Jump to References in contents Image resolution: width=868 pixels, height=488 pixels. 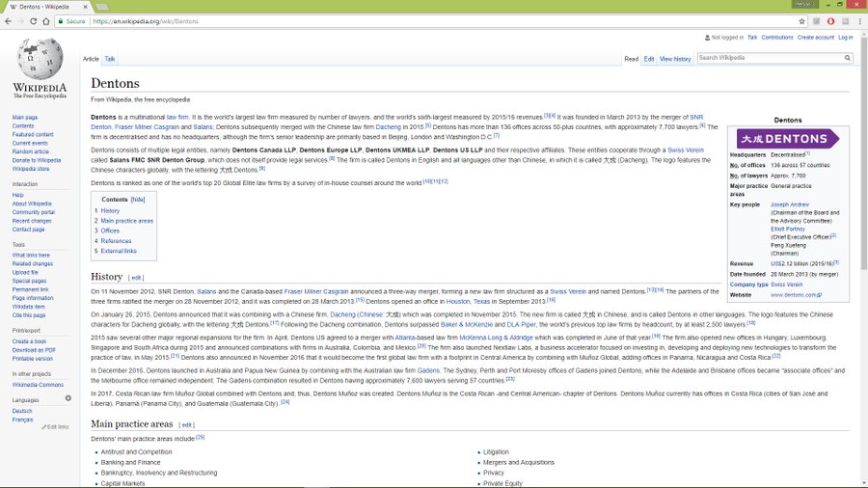116,241
